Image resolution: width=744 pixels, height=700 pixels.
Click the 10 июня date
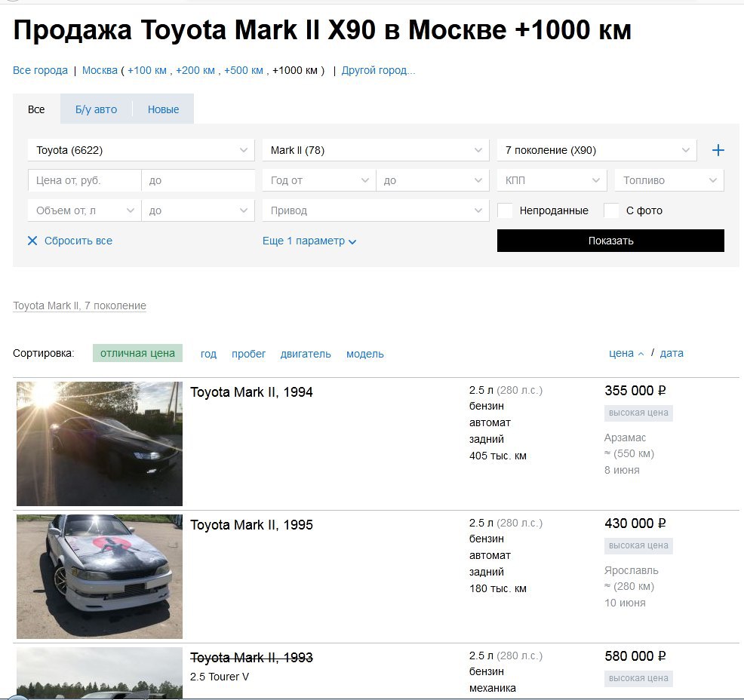(x=625, y=603)
